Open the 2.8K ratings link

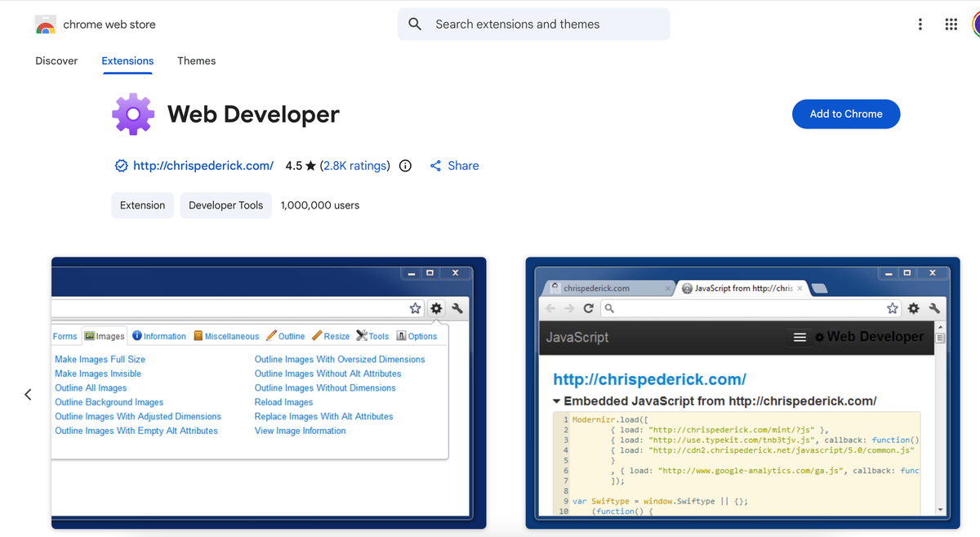[354, 165]
